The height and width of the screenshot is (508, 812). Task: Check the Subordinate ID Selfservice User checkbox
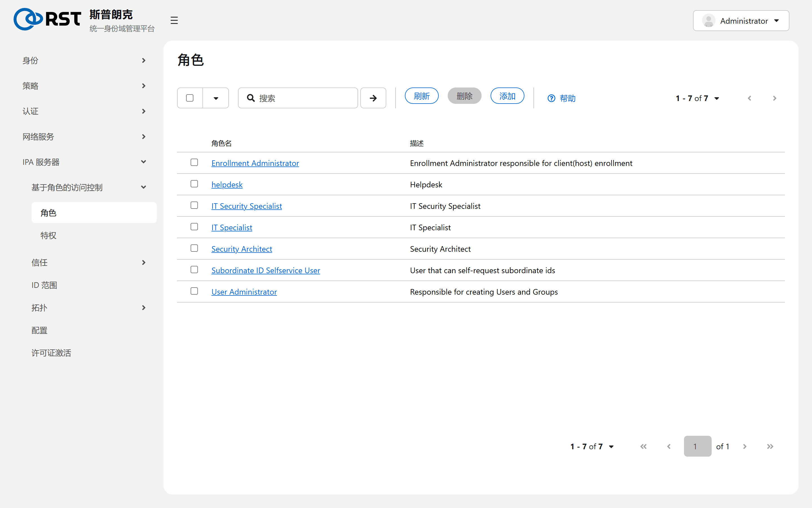pyautogui.click(x=194, y=270)
